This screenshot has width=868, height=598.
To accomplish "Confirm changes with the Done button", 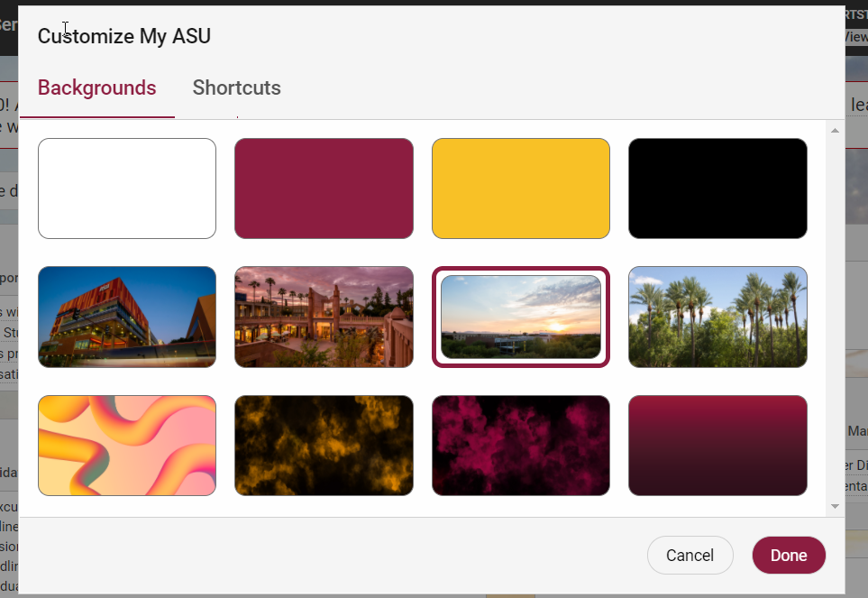I will pos(789,555).
